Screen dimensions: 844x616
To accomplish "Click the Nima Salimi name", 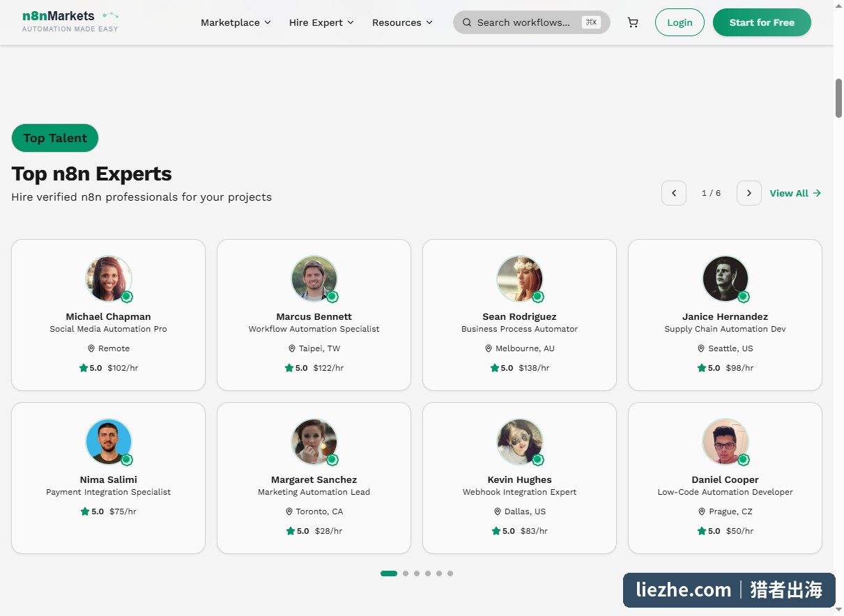I will coord(109,479).
